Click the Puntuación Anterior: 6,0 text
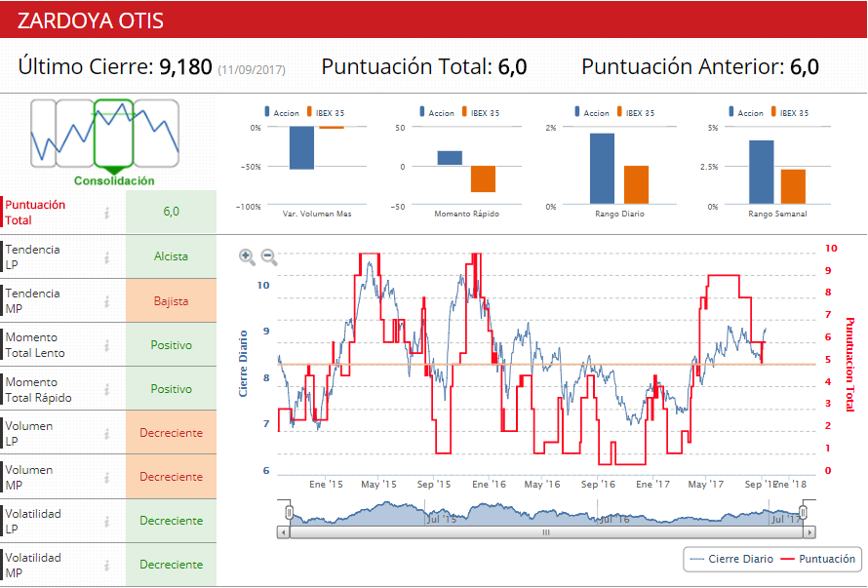The width and height of the screenshot is (868, 588). [699, 67]
